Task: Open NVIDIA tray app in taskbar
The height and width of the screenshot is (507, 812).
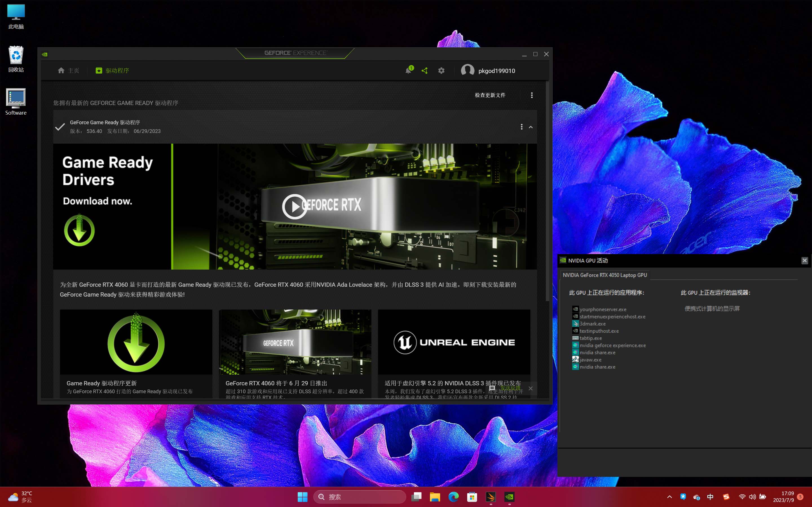Action: pos(509,497)
